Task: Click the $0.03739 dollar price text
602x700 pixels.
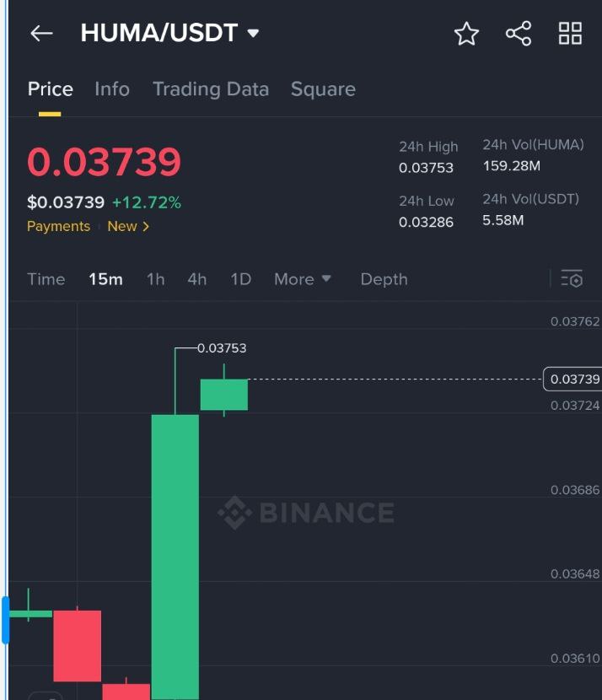Action: 66,202
